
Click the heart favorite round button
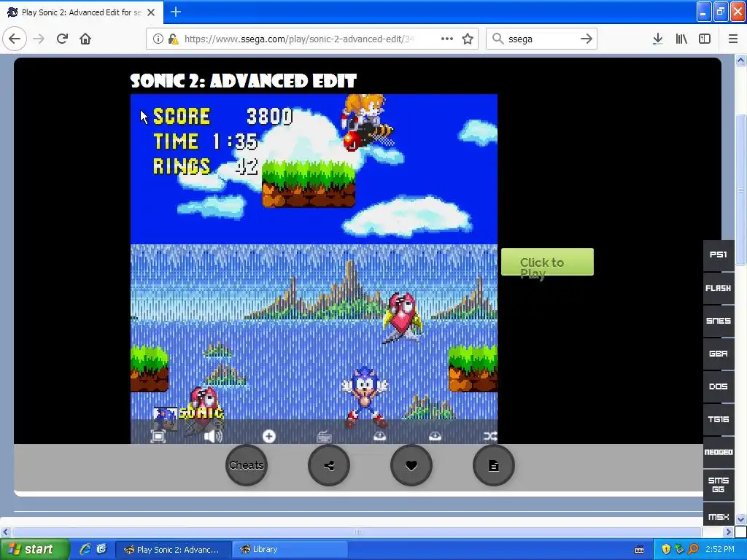pos(411,465)
